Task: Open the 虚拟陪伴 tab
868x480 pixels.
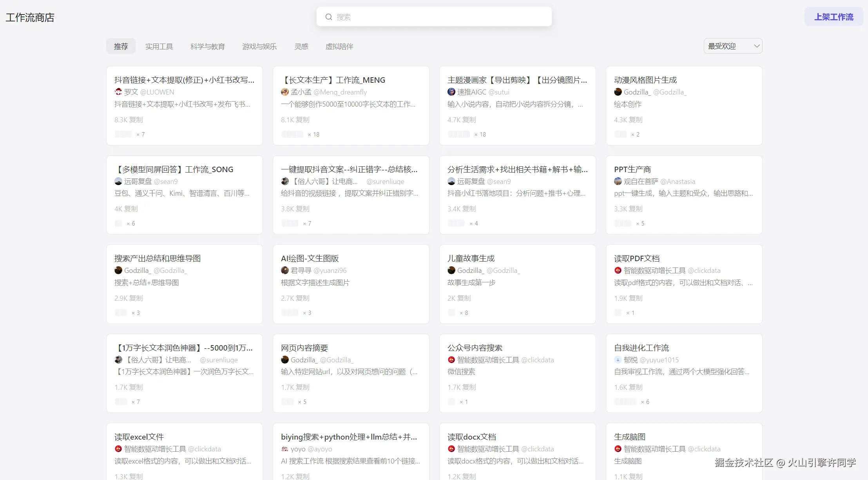Action: point(339,46)
